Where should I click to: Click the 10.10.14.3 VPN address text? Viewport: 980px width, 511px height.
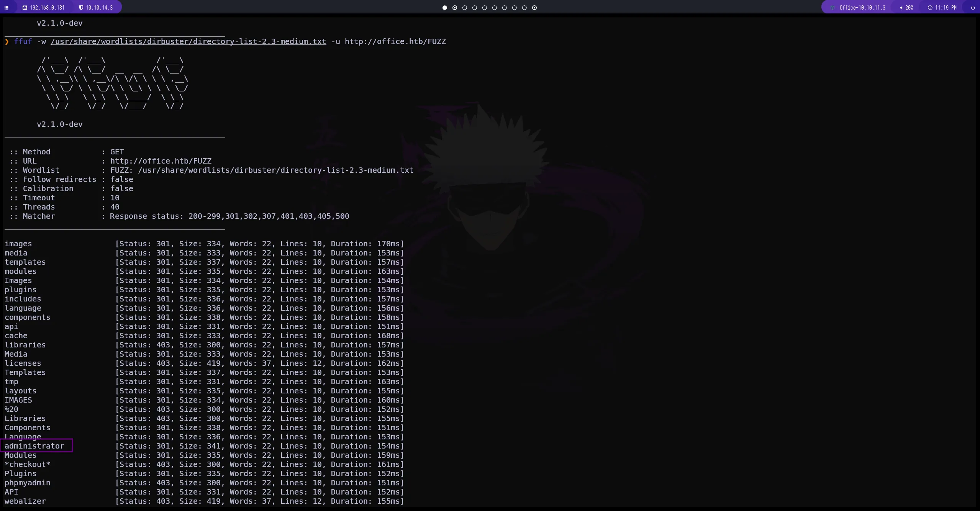[99, 8]
